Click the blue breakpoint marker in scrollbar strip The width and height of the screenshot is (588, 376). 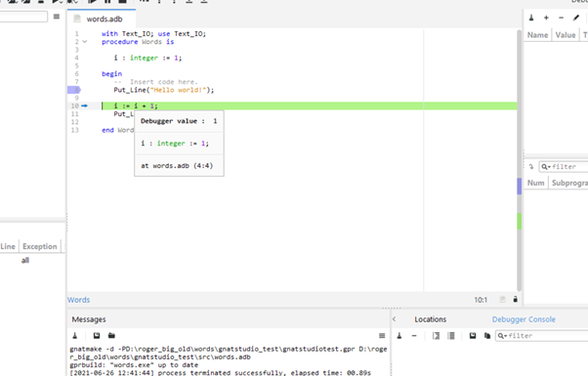click(519, 187)
